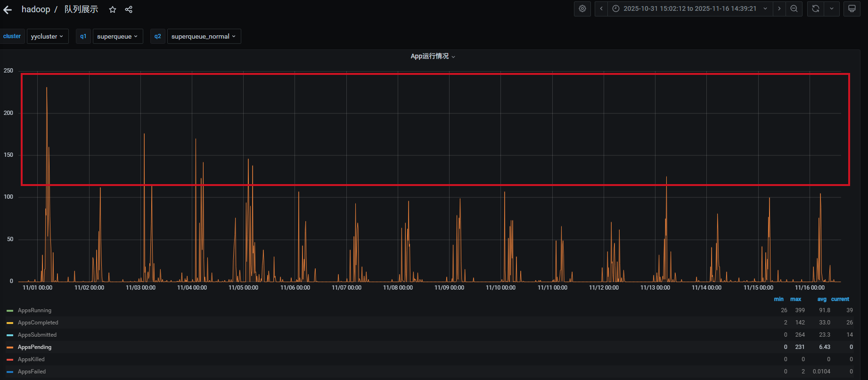This screenshot has height=380, width=868.
Task: Shift time range forward with right chevron
Action: click(x=779, y=9)
